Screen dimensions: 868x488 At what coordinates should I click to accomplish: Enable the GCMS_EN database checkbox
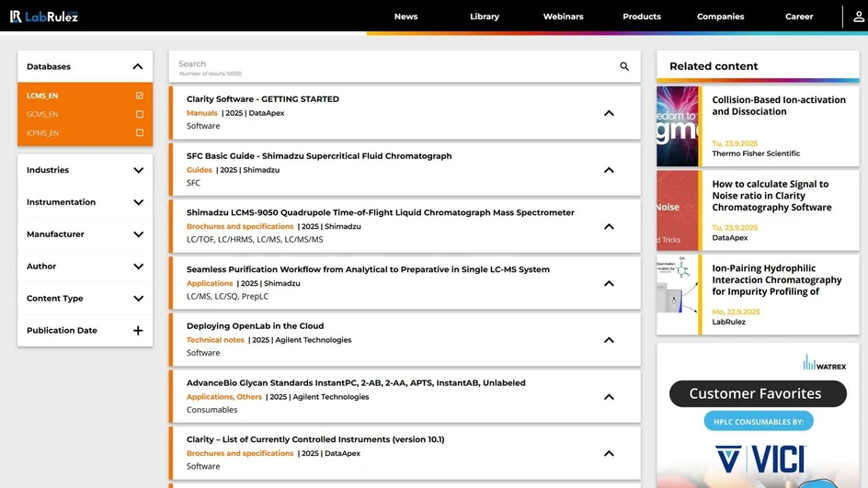(x=140, y=115)
